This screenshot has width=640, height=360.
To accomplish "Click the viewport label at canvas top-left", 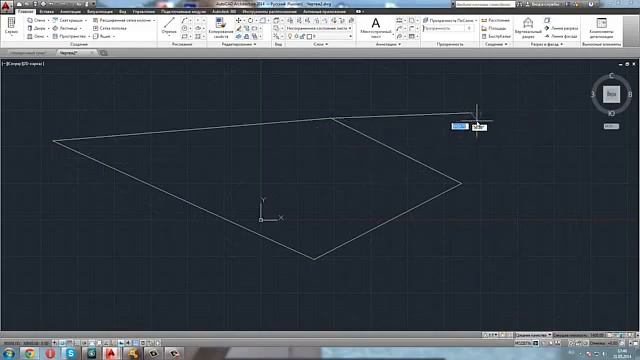I will click(x=24, y=64).
